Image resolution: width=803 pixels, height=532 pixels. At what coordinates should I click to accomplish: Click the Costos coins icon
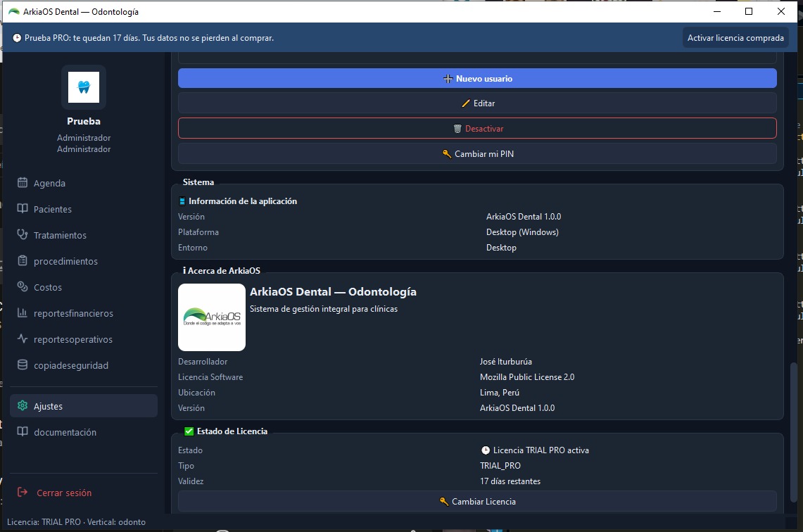pos(23,286)
